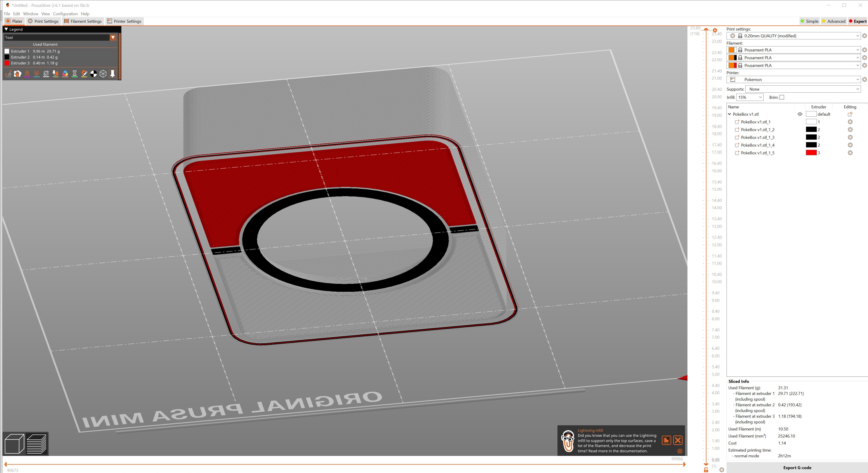Enable the Brim checkbox

(782, 97)
